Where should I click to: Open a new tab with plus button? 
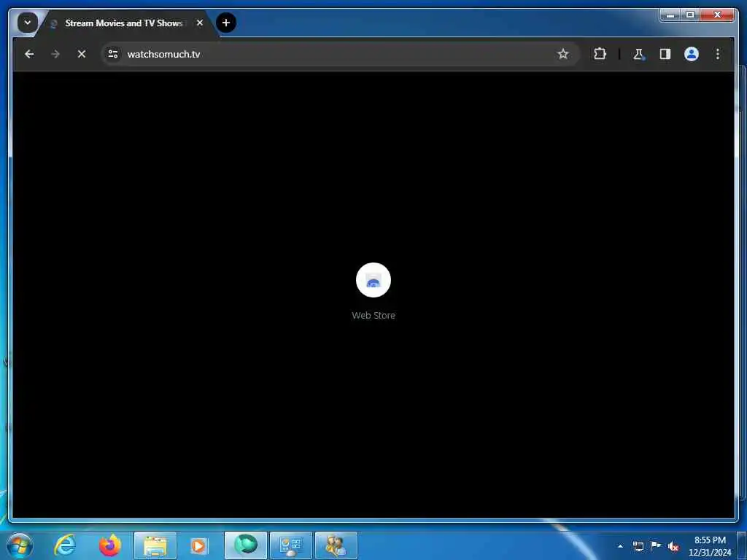point(226,23)
